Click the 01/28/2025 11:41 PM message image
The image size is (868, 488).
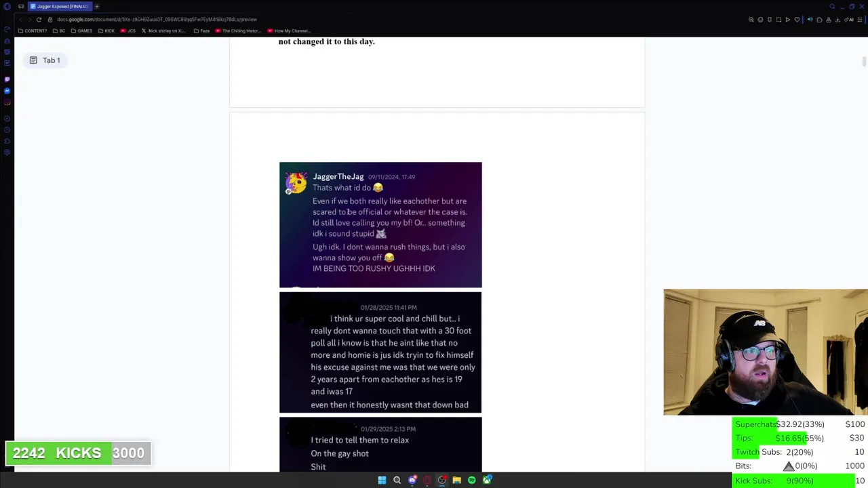click(380, 352)
